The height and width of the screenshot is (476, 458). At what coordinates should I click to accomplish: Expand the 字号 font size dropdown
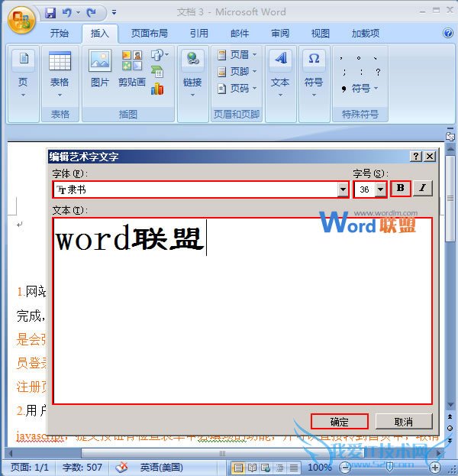pos(380,189)
